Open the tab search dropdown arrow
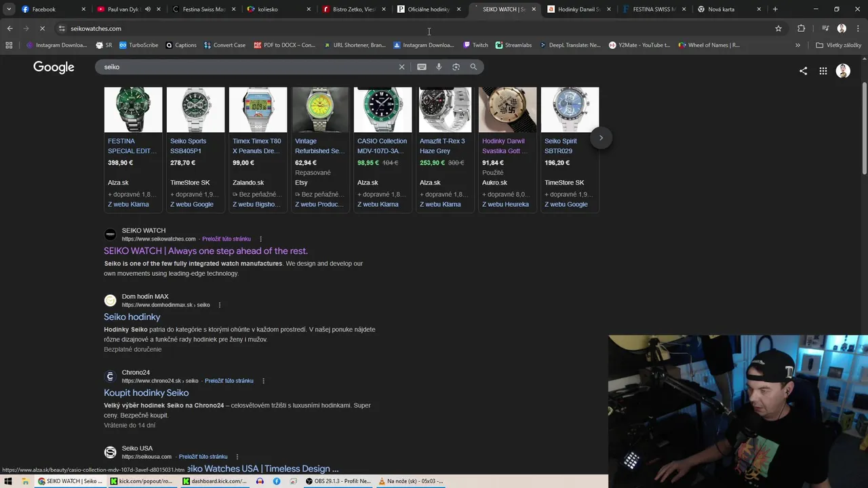The height and width of the screenshot is (488, 868). 9,9
